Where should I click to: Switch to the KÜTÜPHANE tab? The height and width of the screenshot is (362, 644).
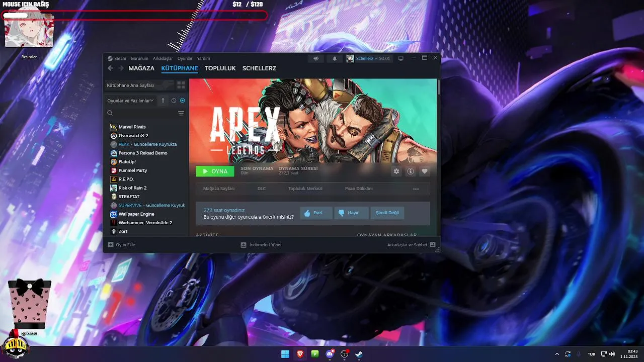pyautogui.click(x=180, y=68)
